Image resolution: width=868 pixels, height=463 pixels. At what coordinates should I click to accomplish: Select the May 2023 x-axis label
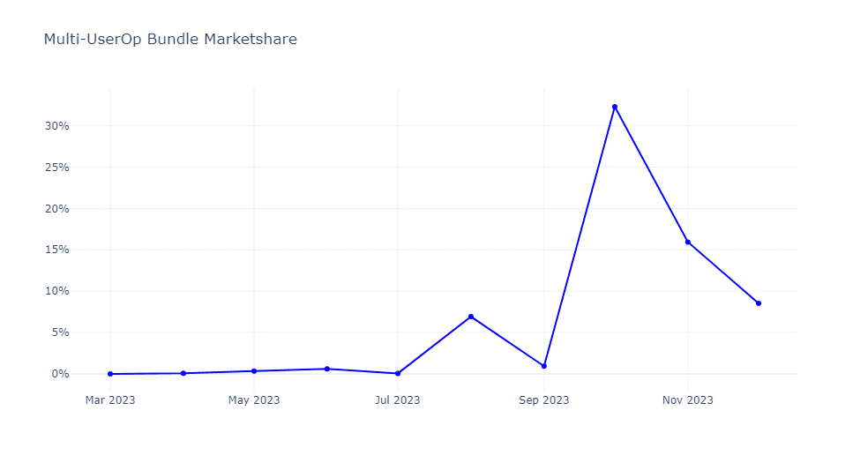[254, 400]
